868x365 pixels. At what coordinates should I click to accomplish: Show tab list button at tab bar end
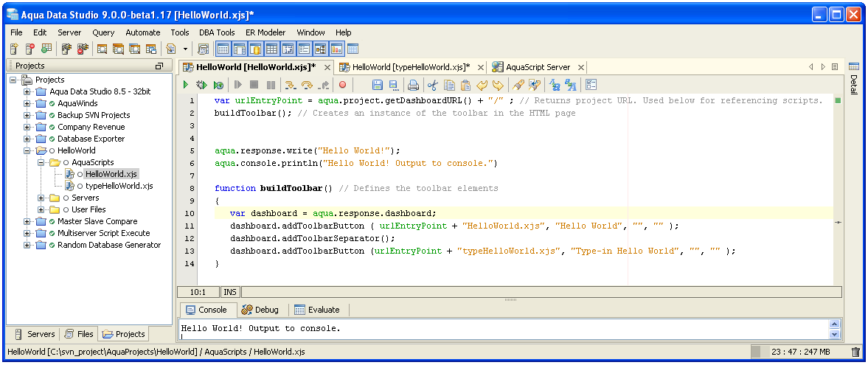click(835, 67)
